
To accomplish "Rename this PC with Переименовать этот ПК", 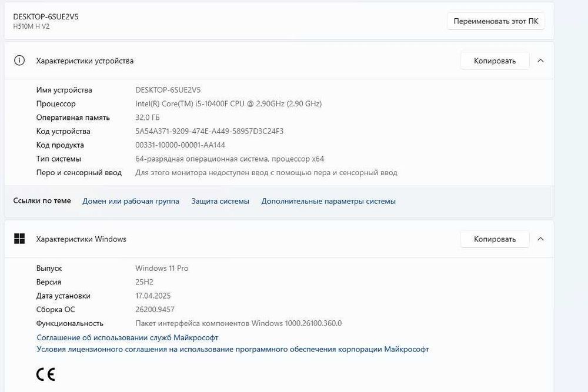I will click(496, 21).
